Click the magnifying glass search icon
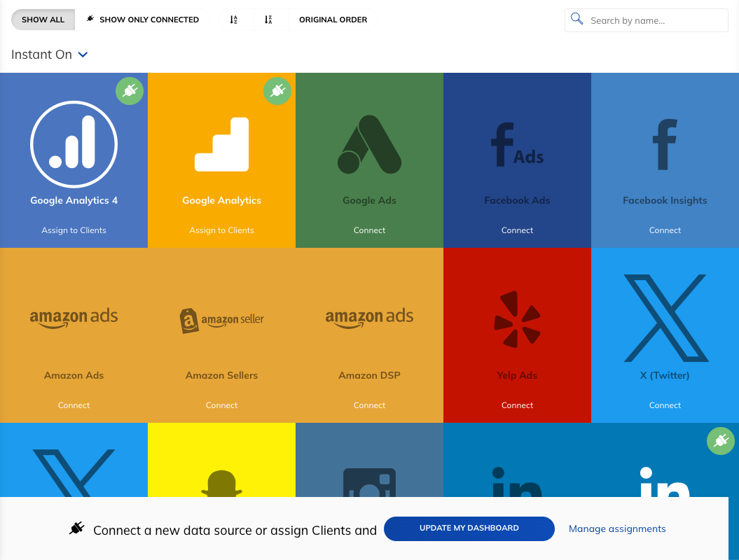The image size is (739, 560). (577, 19)
